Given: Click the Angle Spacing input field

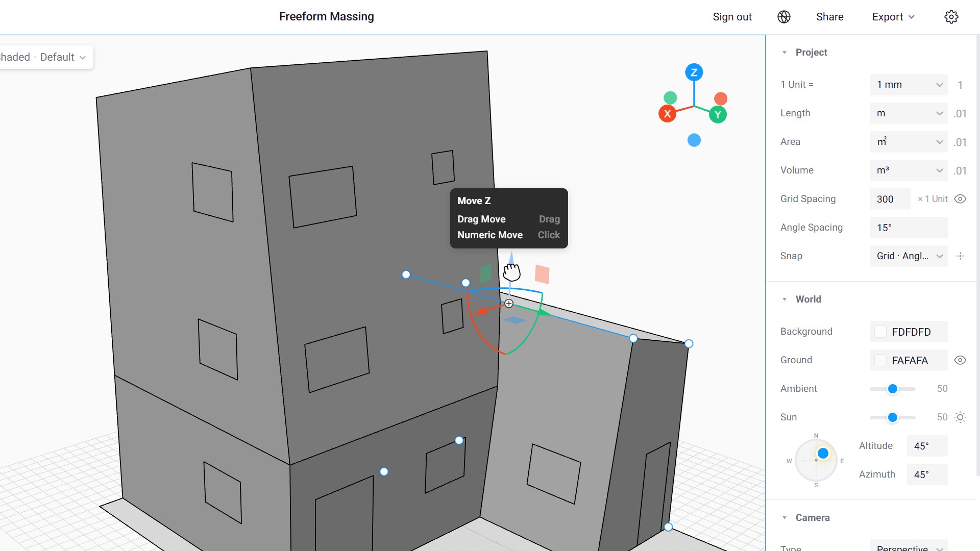Looking at the screenshot, I should point(909,228).
